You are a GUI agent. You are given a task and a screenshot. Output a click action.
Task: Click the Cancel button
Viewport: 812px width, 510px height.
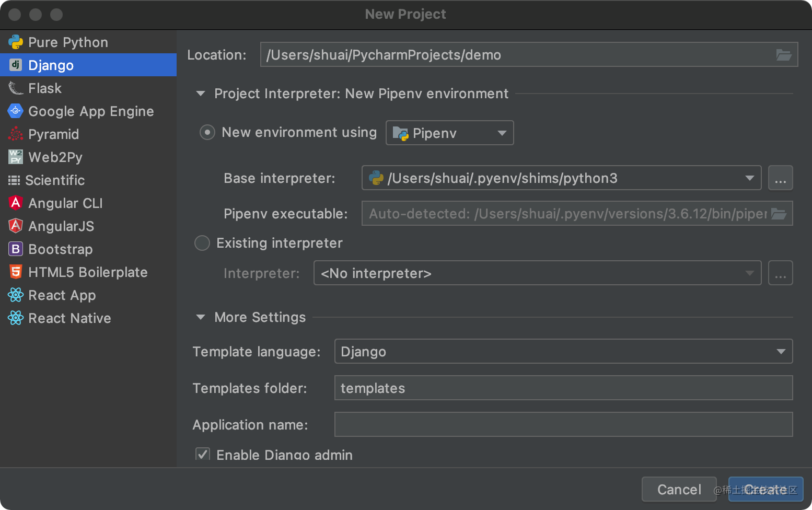tap(679, 489)
